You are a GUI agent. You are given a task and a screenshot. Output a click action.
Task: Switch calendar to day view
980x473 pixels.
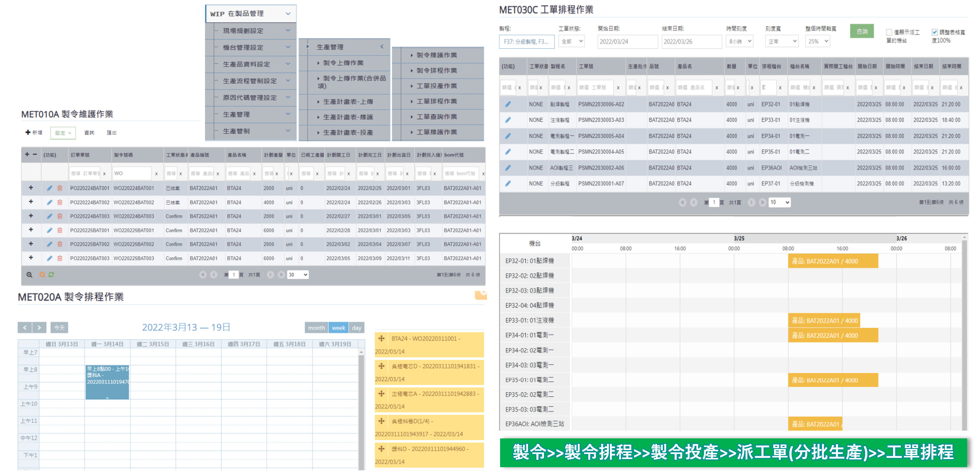coord(356,328)
